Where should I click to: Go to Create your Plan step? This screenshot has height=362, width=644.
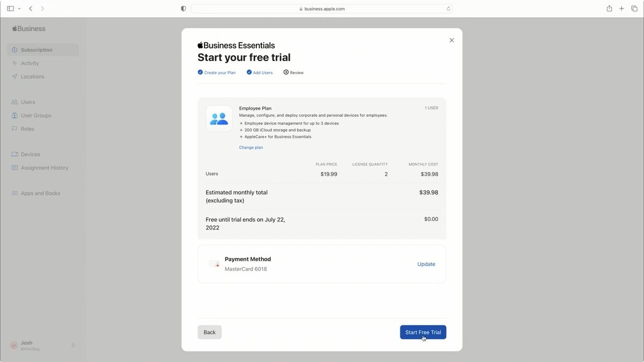[217, 72]
